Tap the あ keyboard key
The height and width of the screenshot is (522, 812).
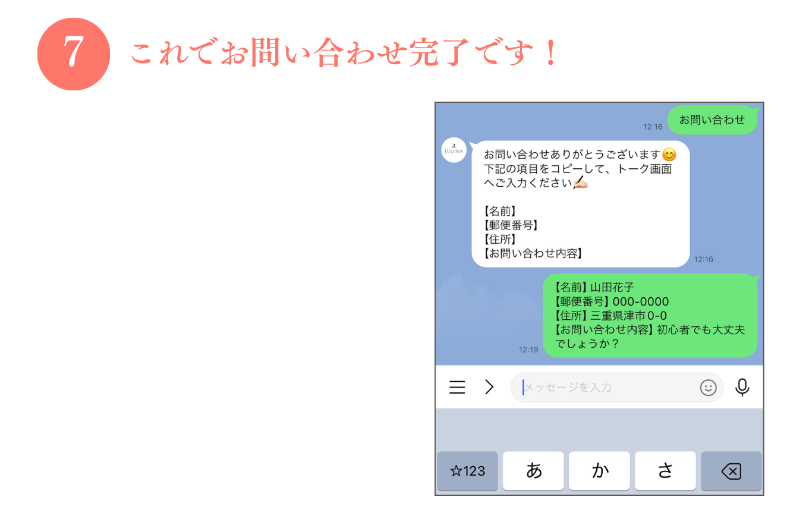coord(533,471)
